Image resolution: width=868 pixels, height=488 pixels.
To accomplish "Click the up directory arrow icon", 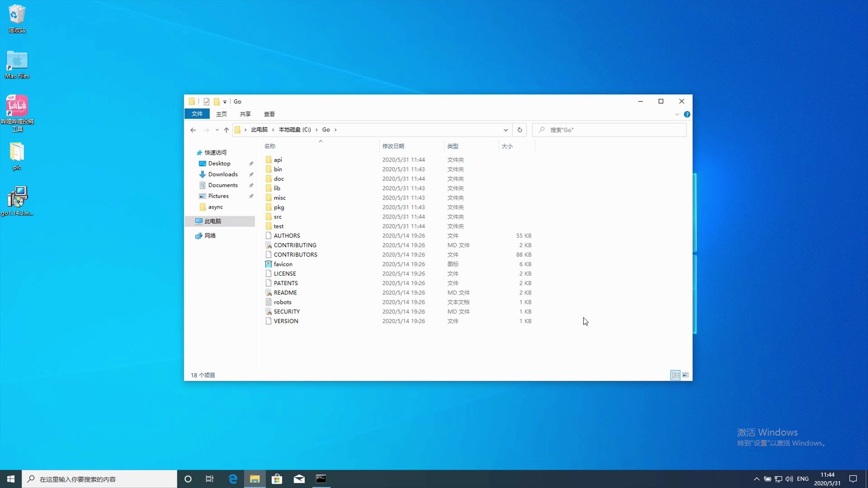I will click(x=227, y=129).
